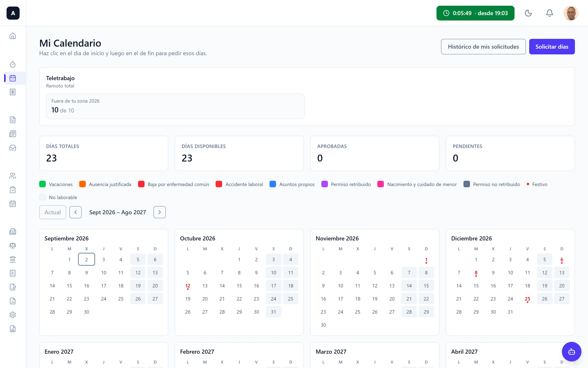Screen dimensions: 588x368
Task: Select holiday day 1 in Noviembre 2026
Action: (426, 260)
